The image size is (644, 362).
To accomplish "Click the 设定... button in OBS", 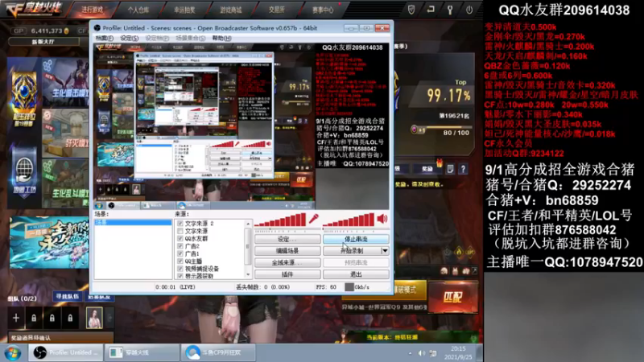I will (287, 239).
